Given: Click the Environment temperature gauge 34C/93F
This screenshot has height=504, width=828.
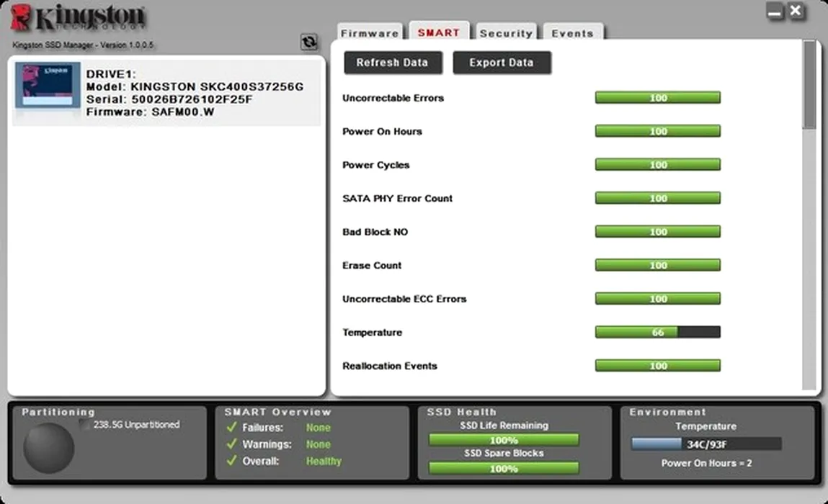Looking at the screenshot, I should click(705, 444).
